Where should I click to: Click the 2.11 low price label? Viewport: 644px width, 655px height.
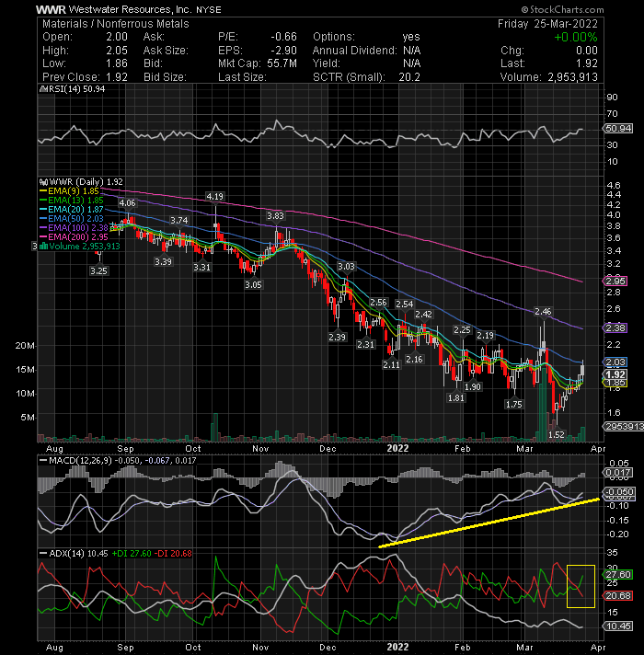pos(391,364)
